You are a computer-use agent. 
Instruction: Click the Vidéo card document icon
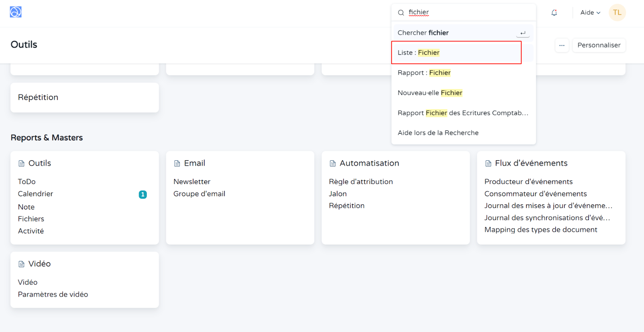[22, 264]
